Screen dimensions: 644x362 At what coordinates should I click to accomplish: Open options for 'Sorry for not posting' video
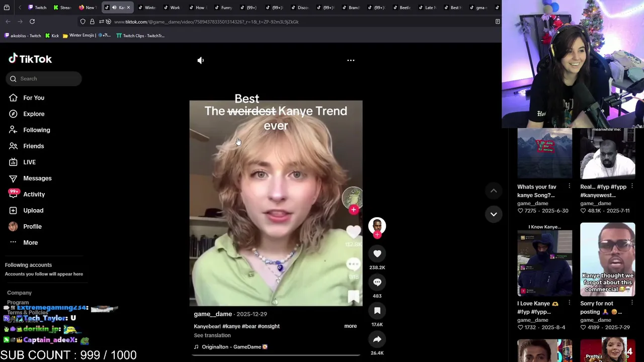[x=632, y=303]
